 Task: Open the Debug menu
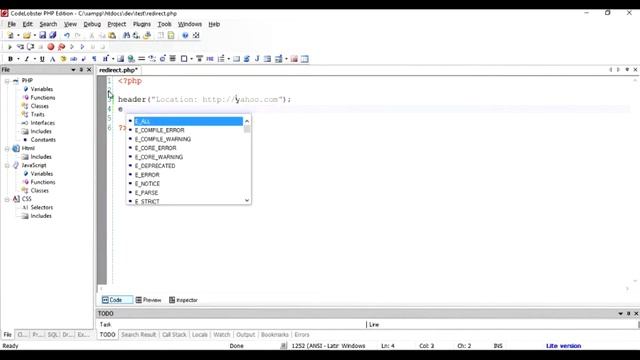coord(92,24)
